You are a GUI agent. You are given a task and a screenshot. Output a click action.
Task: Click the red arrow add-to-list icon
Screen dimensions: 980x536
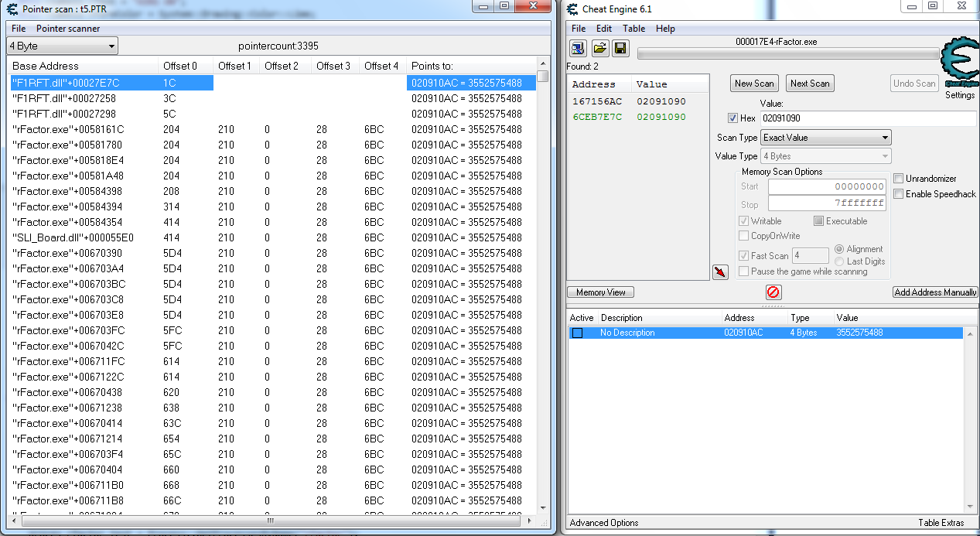click(x=720, y=272)
